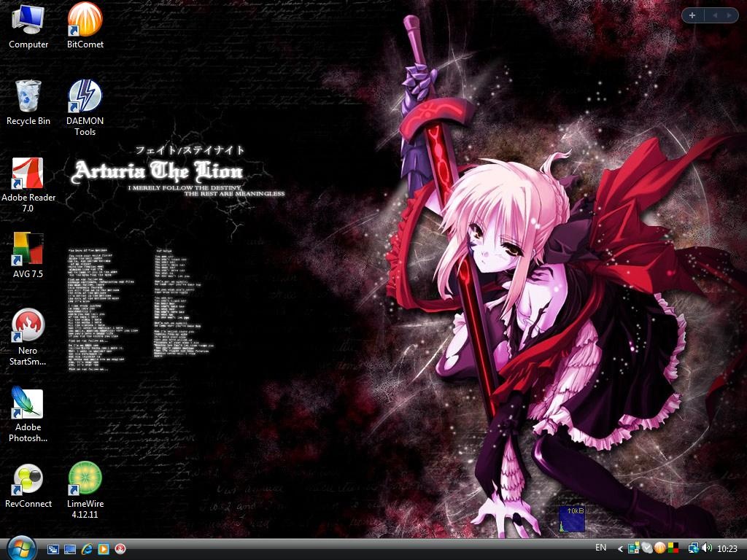Launch Windows Media Player from Quick Launch
The height and width of the screenshot is (560, 747).
point(104,549)
